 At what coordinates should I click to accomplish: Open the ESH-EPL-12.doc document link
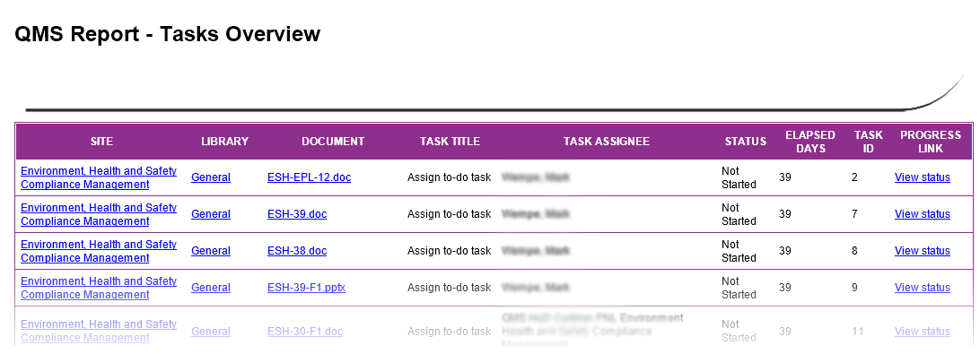(309, 177)
